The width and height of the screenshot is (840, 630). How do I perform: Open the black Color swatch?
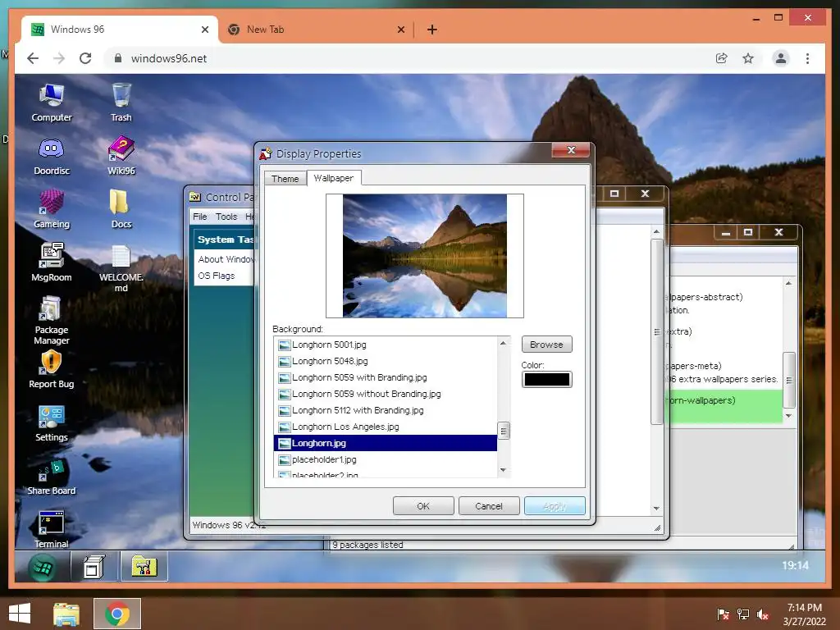[x=546, y=379]
